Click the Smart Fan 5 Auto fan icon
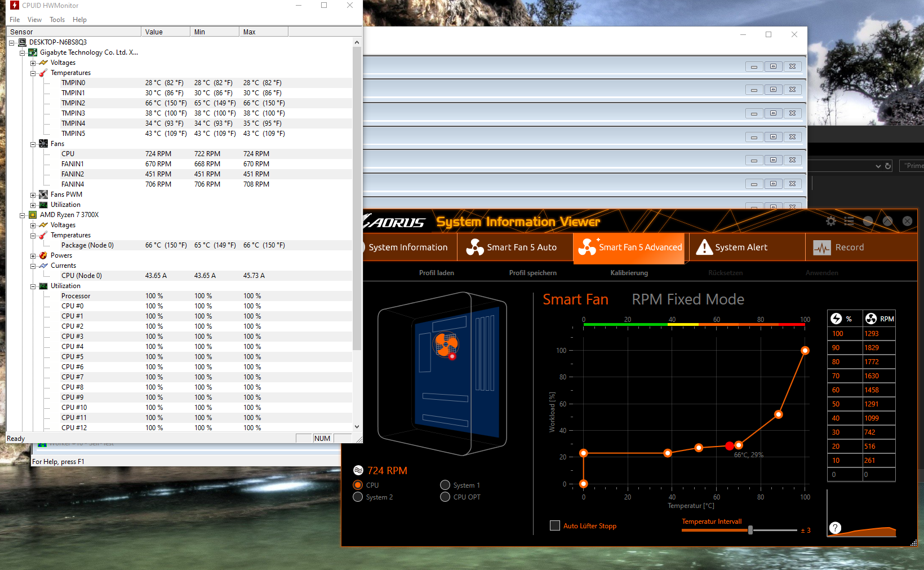This screenshot has height=570, width=924. coord(475,247)
